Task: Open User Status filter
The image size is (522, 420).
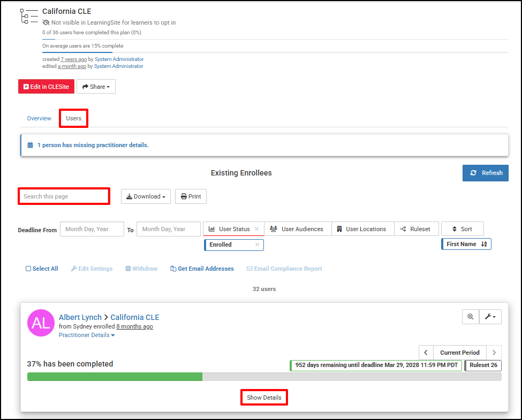Action: 233,229
